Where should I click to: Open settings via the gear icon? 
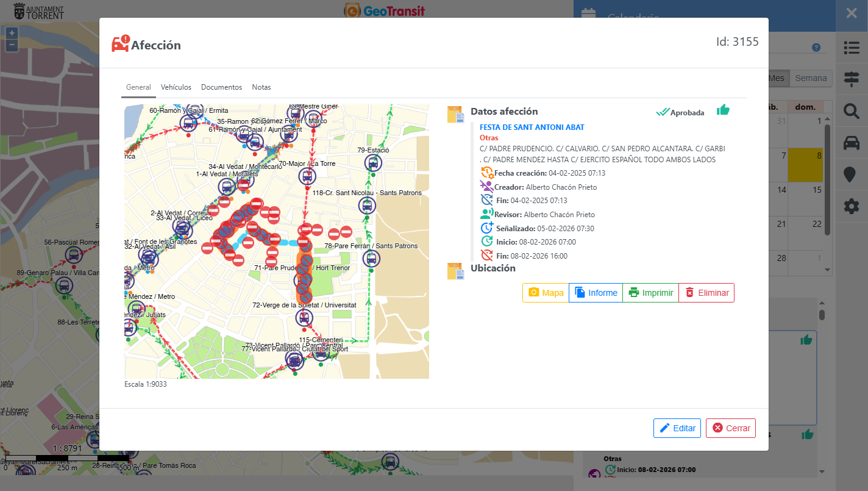852,206
